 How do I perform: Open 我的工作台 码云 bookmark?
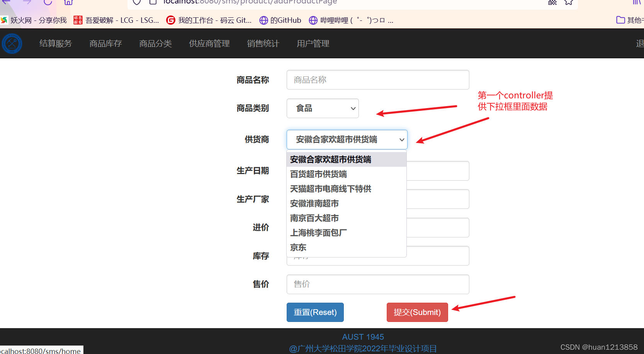coord(209,20)
